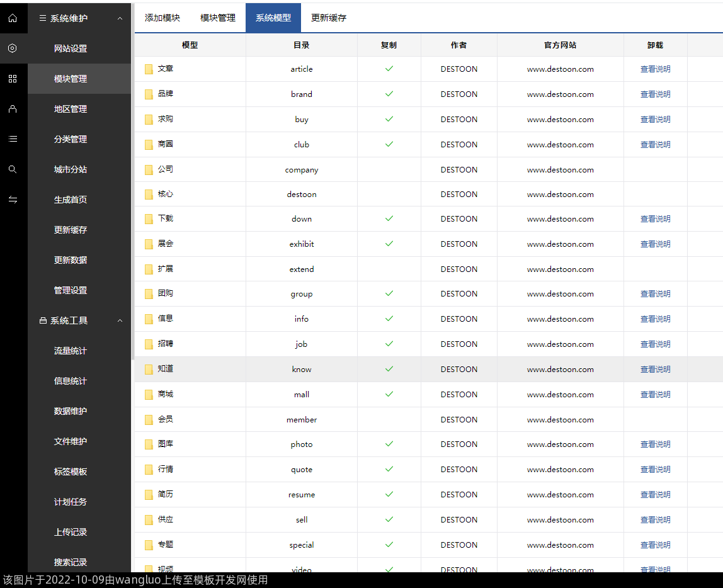Select the gear settings icon in left rail
The height and width of the screenshot is (588, 723).
coord(13,48)
